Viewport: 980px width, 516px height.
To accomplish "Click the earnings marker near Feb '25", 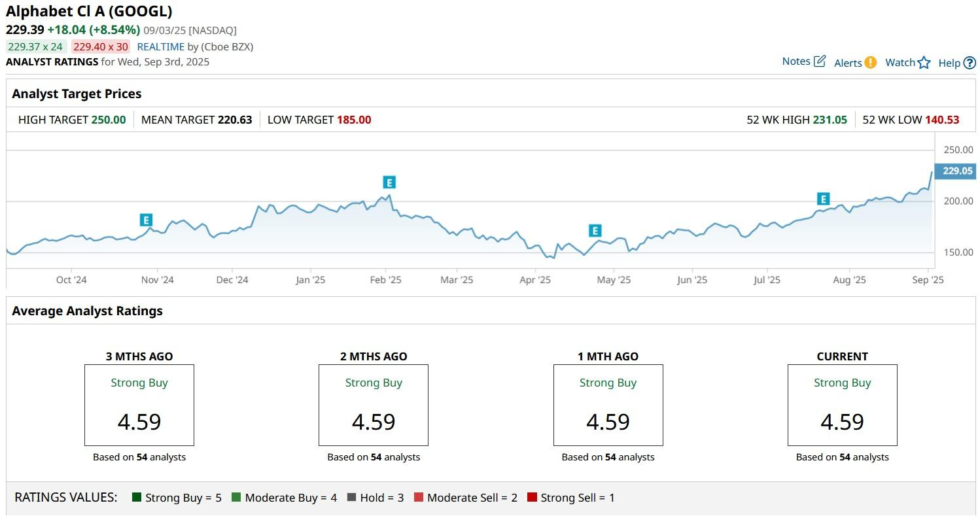I will point(389,182).
